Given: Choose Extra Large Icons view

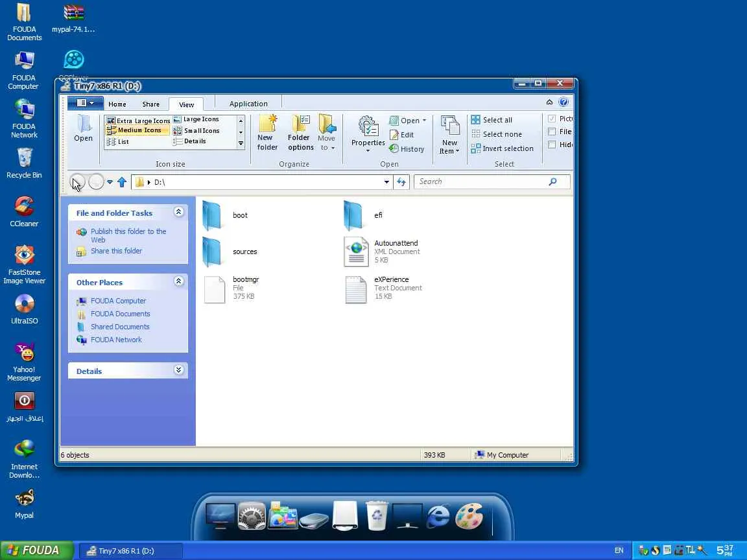Looking at the screenshot, I should (x=138, y=121).
